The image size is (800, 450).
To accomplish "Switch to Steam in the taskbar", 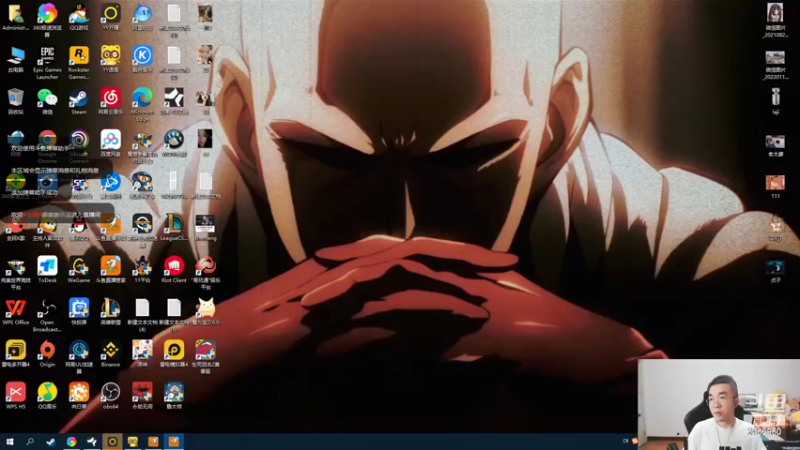I will (51, 441).
